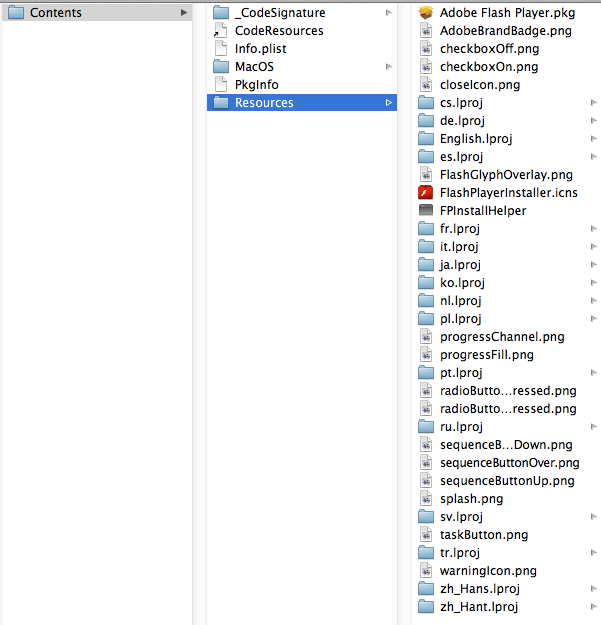
Task: Click the Adobe Flash Player.pkg package icon
Action: click(426, 13)
